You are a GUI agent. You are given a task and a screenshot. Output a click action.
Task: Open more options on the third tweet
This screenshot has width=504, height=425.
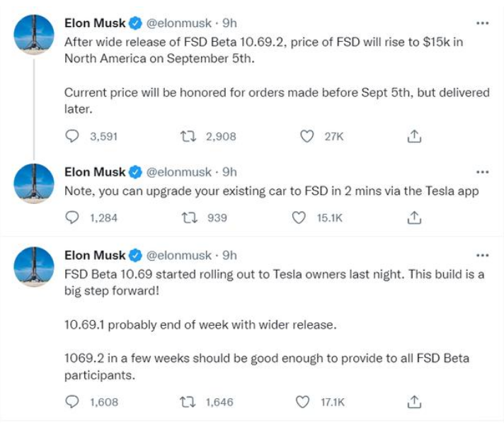pyautogui.click(x=483, y=255)
